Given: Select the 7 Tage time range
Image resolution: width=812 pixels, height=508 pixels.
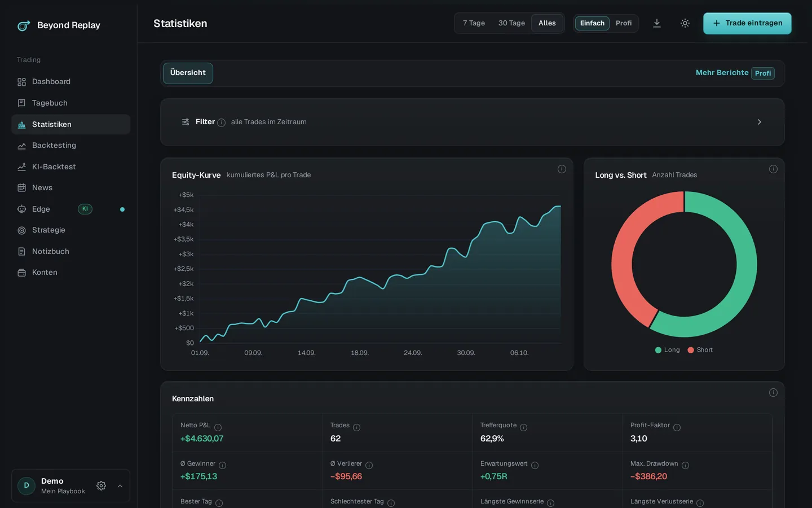Looking at the screenshot, I should pos(474,23).
